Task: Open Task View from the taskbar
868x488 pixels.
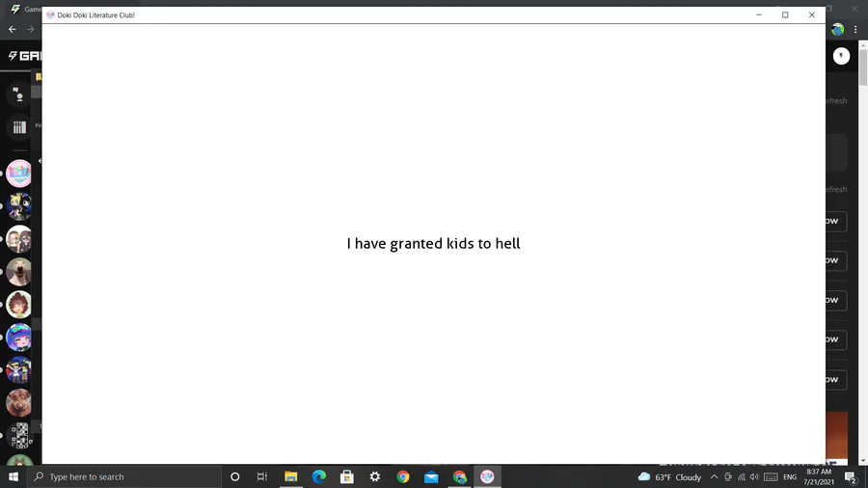Action: point(261,476)
